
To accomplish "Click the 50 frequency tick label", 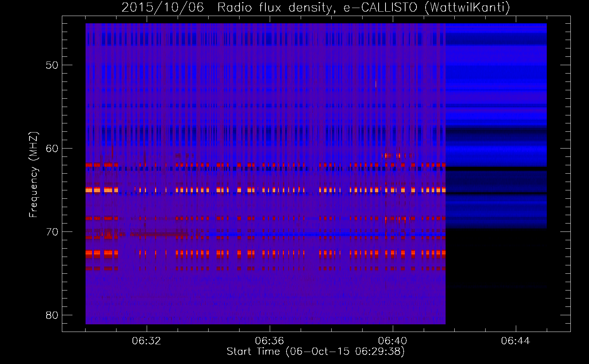I will pos(52,66).
